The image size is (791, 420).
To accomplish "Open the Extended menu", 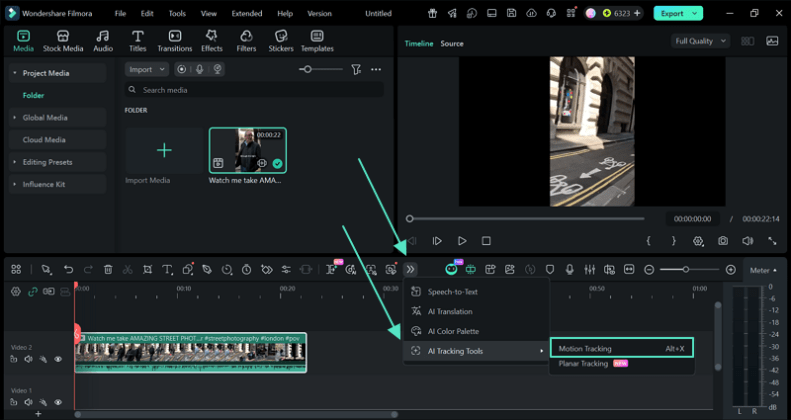I will click(x=247, y=14).
